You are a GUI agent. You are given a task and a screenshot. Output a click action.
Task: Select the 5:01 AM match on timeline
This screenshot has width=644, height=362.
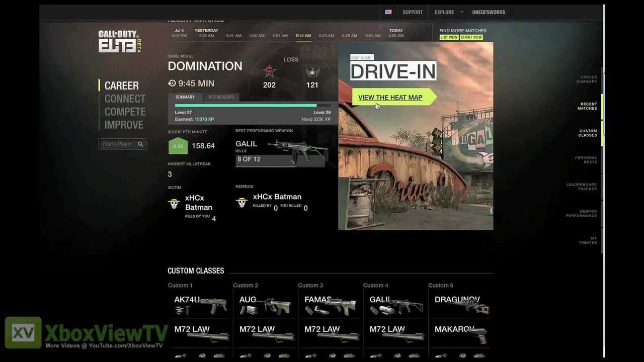click(280, 36)
